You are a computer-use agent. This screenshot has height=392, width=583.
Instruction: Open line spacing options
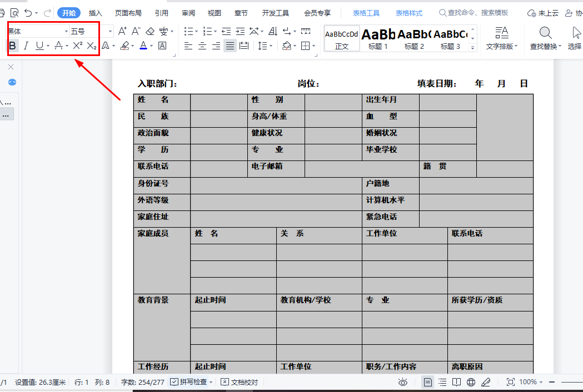click(x=262, y=46)
